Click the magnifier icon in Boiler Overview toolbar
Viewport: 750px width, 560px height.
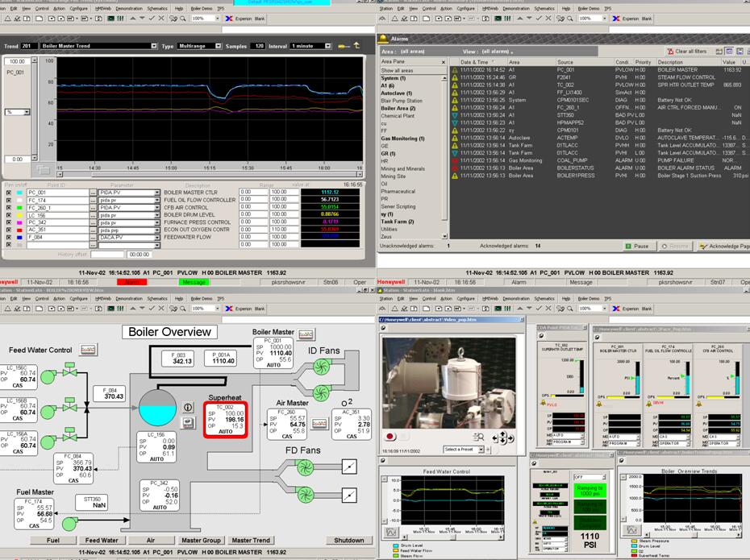coord(183,309)
